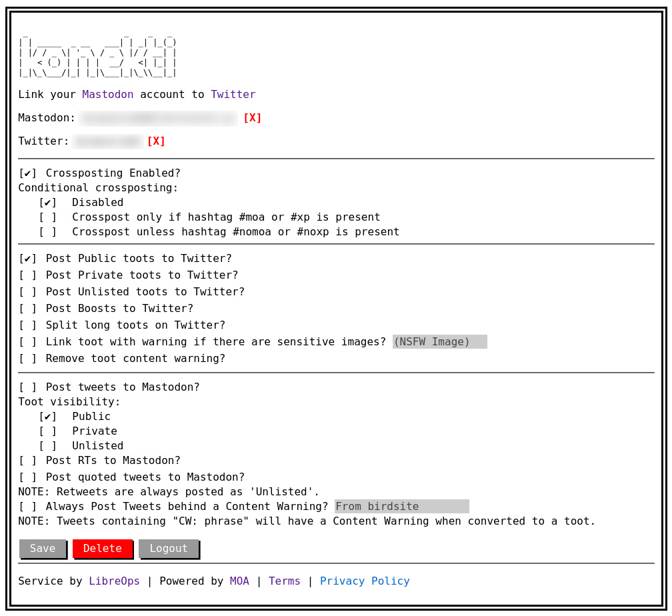Select crosspost unless #nomoa hashtag option
The image size is (672, 616).
click(x=48, y=232)
